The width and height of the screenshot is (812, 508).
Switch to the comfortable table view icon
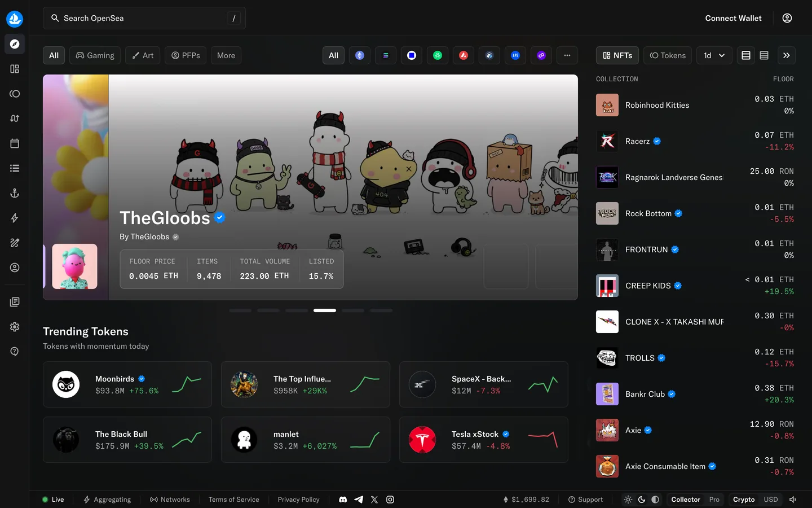[746, 55]
